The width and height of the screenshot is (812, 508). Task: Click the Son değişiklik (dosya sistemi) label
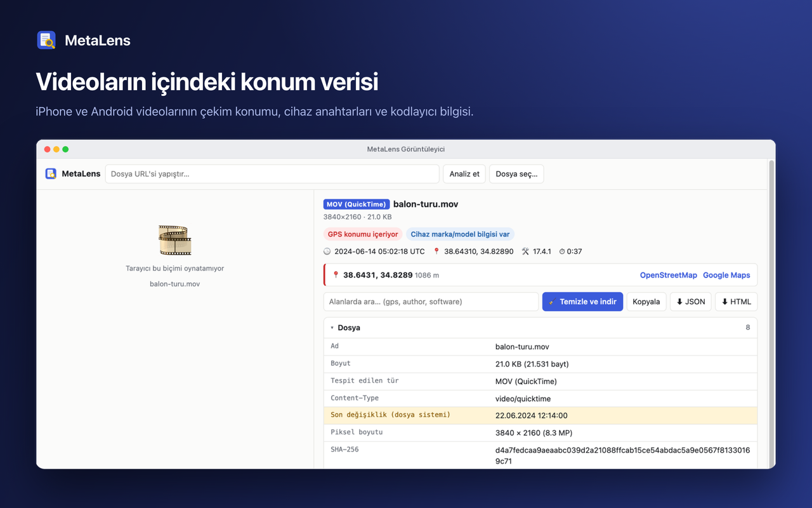coord(391,415)
